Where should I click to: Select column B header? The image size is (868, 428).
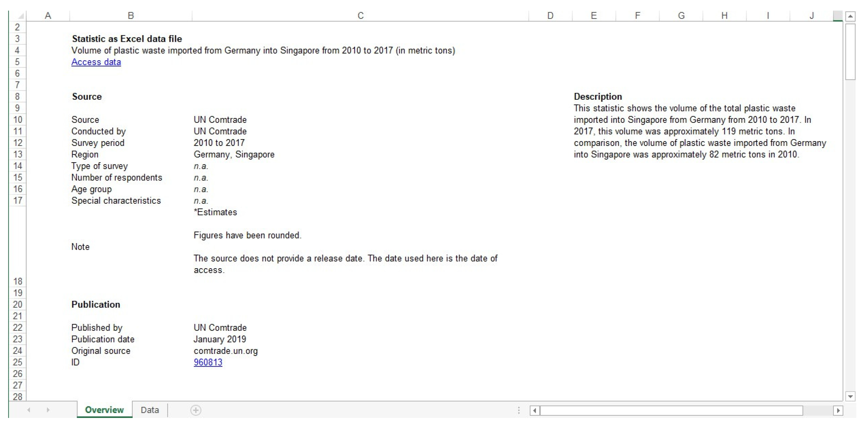pos(131,15)
